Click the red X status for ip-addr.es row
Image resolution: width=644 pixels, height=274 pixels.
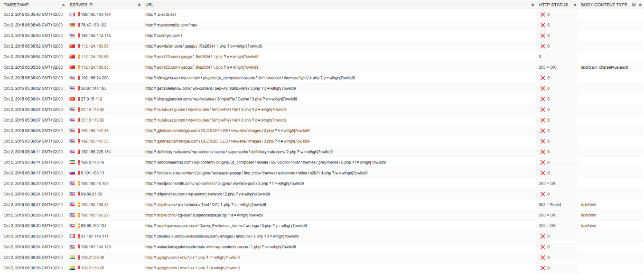[x=543, y=14]
